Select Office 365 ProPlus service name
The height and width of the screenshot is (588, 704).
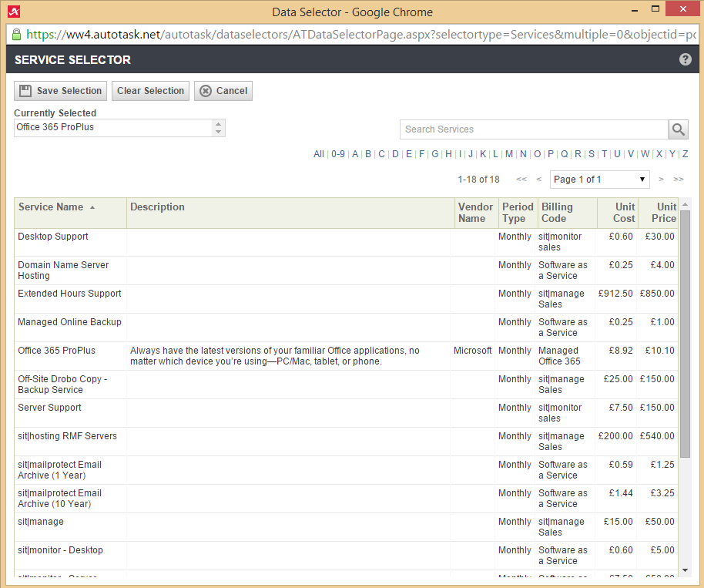click(56, 351)
